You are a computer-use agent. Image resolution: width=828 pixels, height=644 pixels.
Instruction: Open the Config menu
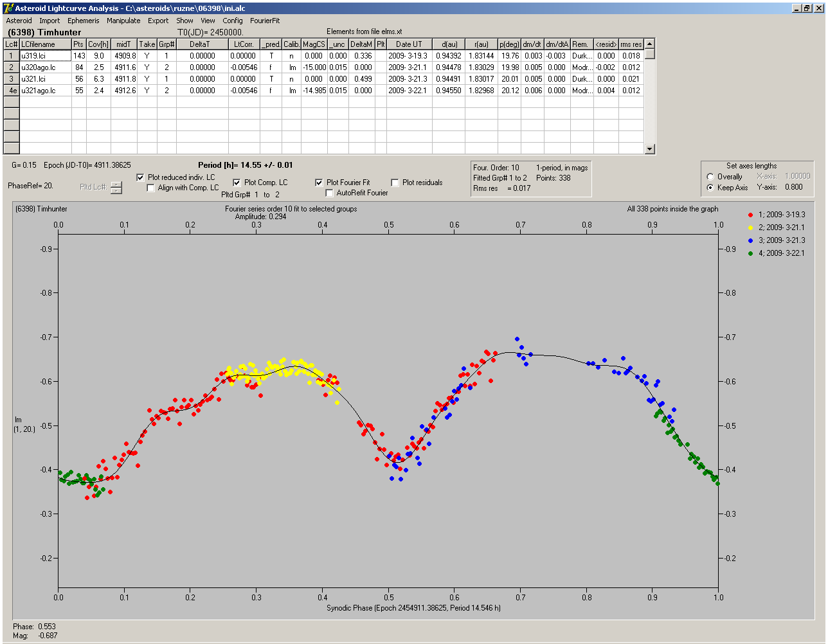233,21
